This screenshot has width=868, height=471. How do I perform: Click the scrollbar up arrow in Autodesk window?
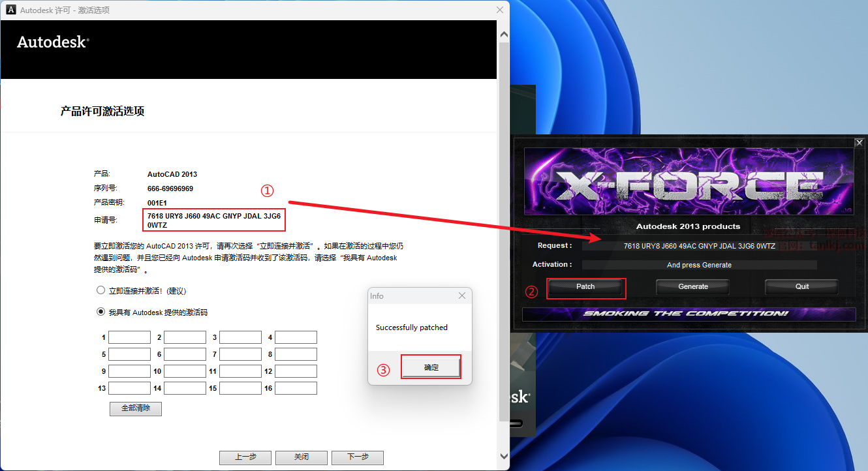(503, 34)
